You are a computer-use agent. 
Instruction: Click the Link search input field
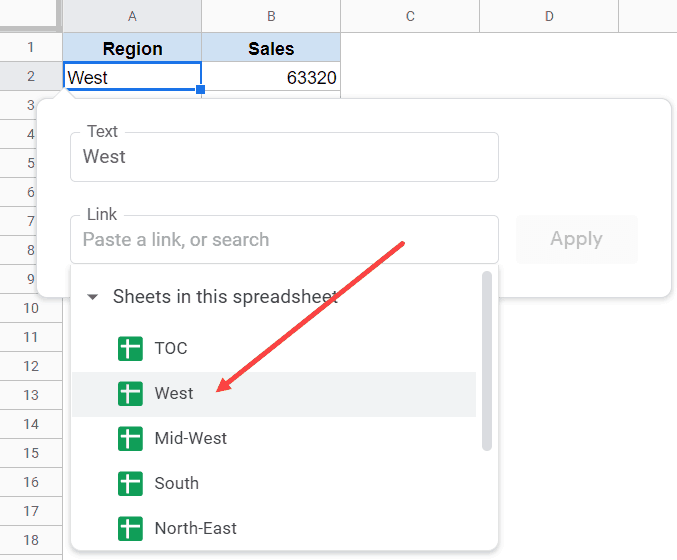point(284,240)
